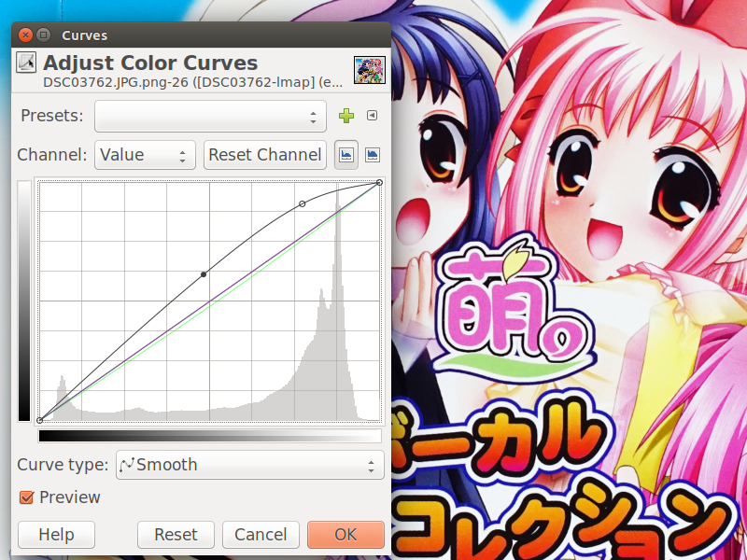Viewport: 747px width, 560px height.
Task: Click the image preview thumbnail in header
Action: pyautogui.click(x=370, y=69)
